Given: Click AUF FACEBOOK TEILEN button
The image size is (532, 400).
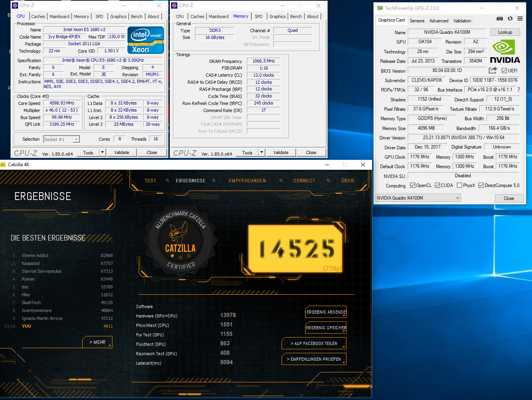Looking at the screenshot, I should (x=314, y=343).
